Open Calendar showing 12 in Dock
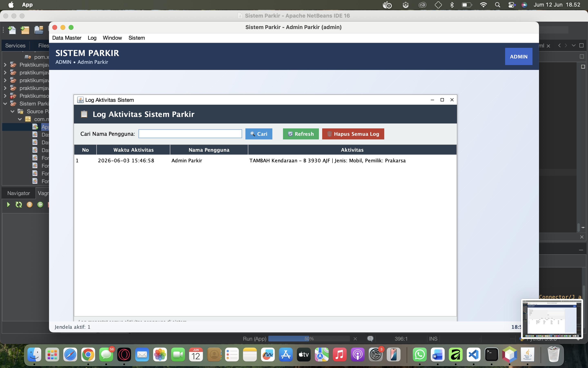 coord(196,355)
